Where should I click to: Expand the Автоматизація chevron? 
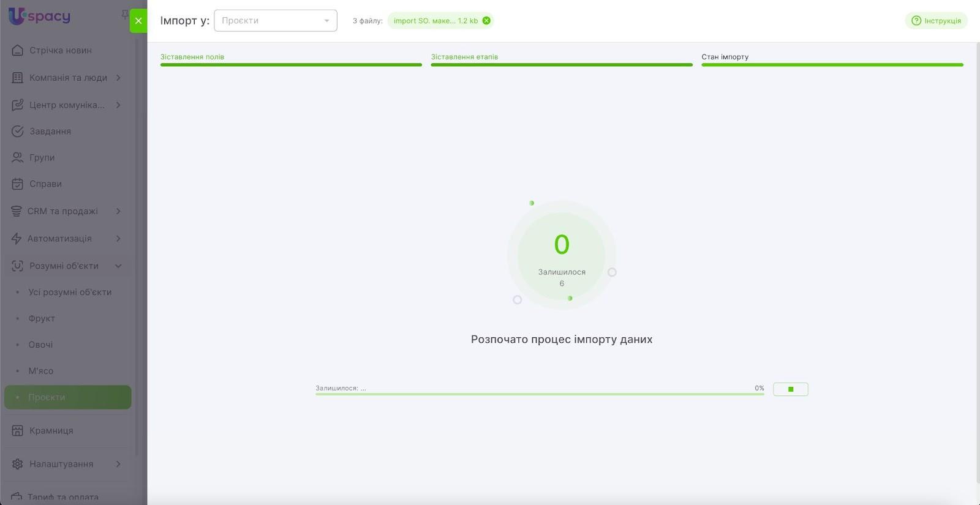pos(118,239)
